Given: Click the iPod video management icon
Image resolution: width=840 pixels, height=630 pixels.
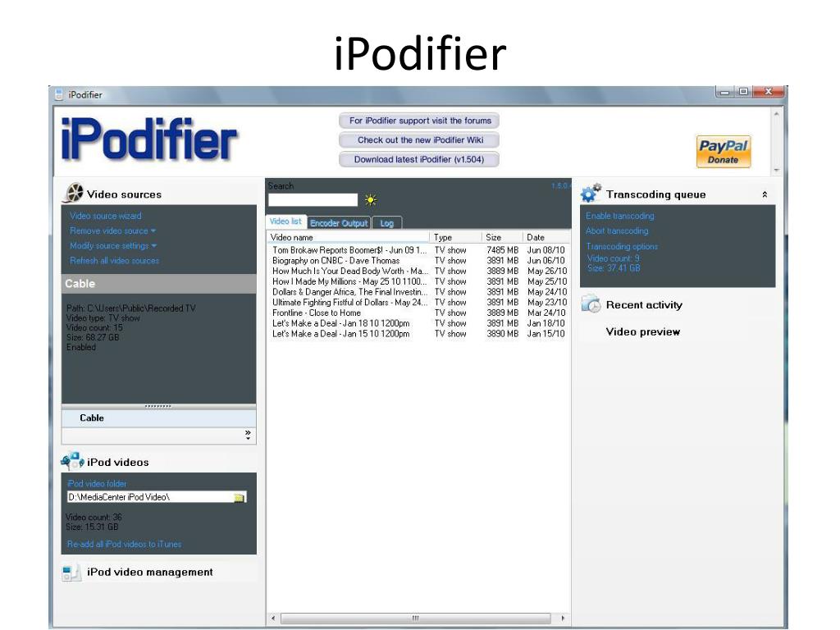Looking at the screenshot, I should point(71,572).
